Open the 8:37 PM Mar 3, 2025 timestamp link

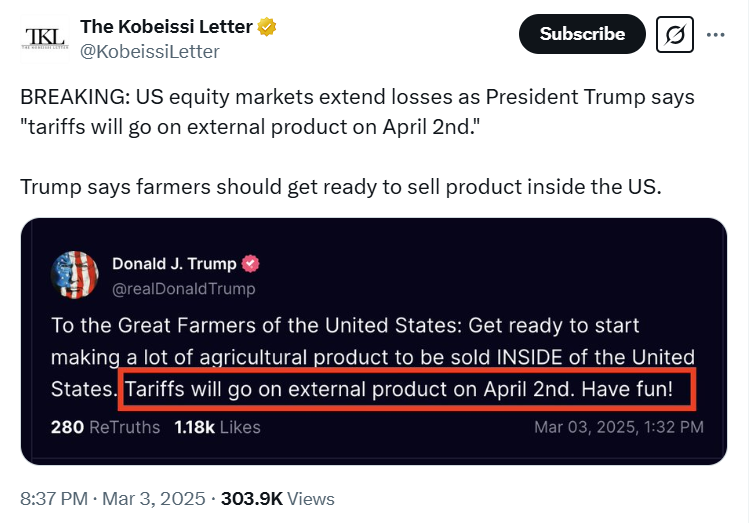click(113, 498)
